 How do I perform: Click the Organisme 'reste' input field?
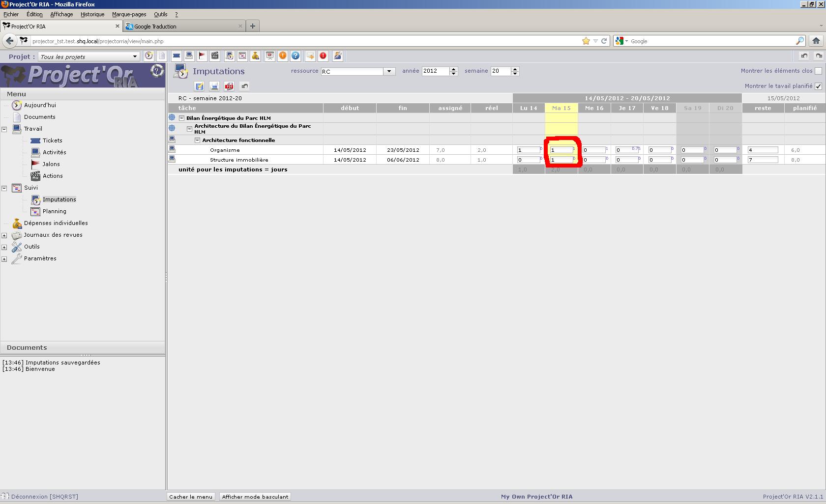pos(763,150)
